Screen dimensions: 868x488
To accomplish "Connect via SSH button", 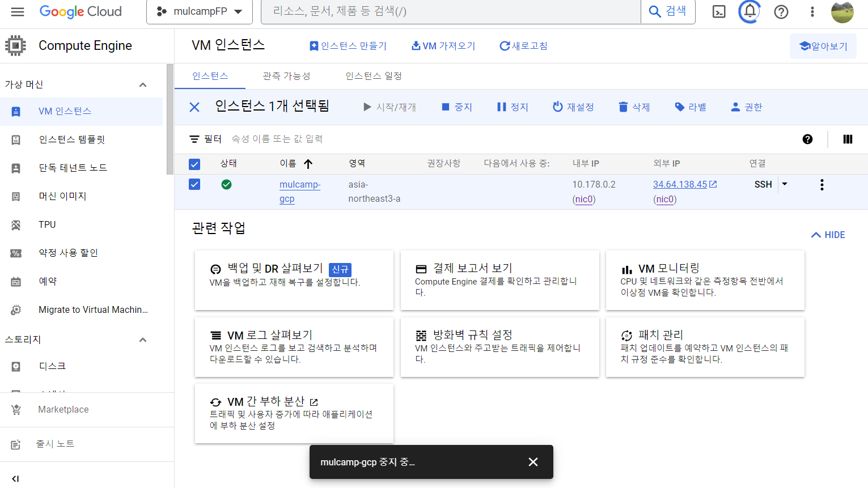I will point(763,184).
